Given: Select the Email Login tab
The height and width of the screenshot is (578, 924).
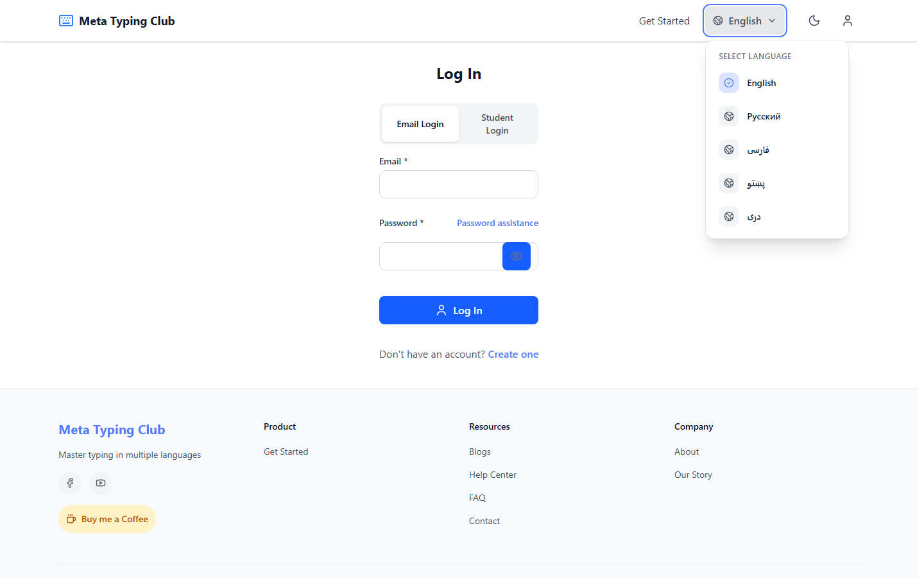Looking at the screenshot, I should (x=420, y=124).
